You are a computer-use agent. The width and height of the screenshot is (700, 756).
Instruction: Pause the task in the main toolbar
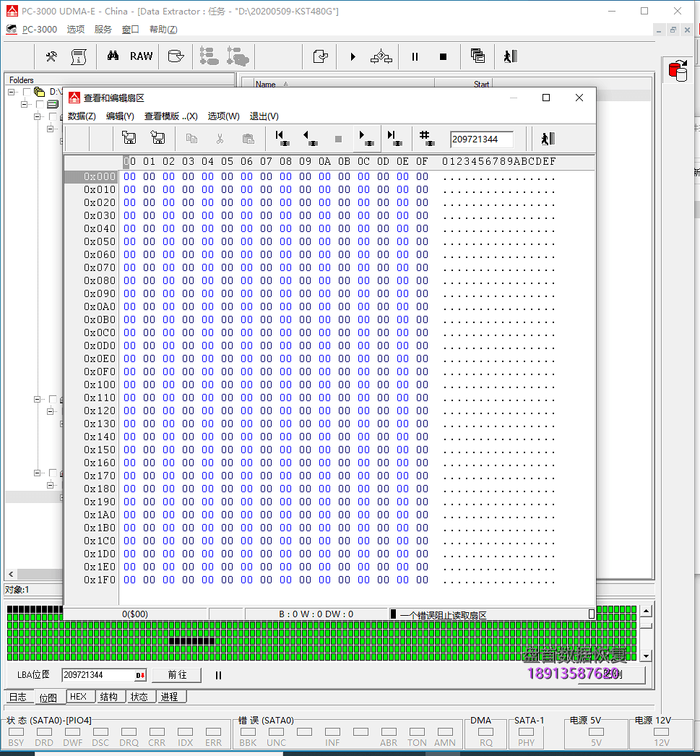[415, 57]
